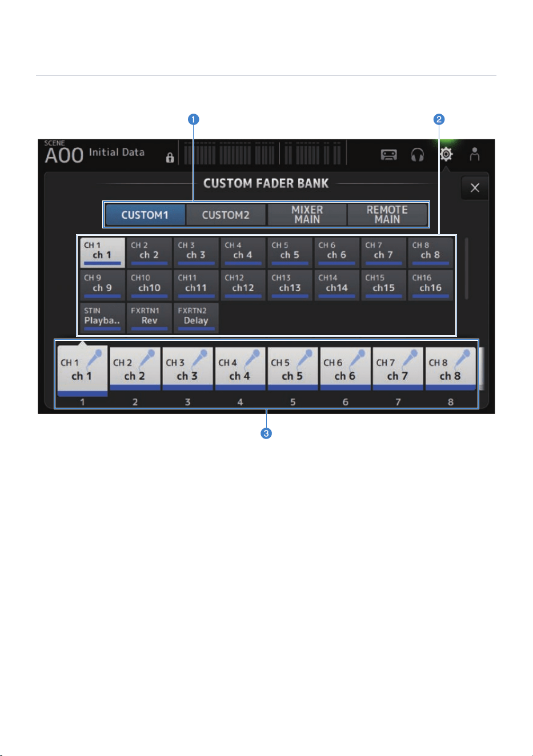This screenshot has width=533, height=756.
Task: Click the channel list vertical scrollbar
Action: pos(467,268)
